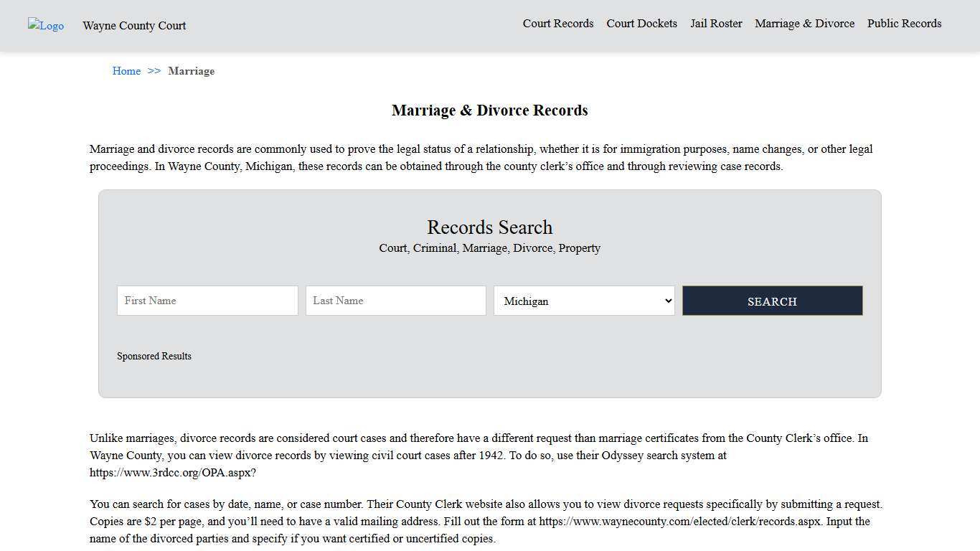Image resolution: width=980 pixels, height=551 pixels.
Task: Click the Wayne County Court logo
Action: 45,26
